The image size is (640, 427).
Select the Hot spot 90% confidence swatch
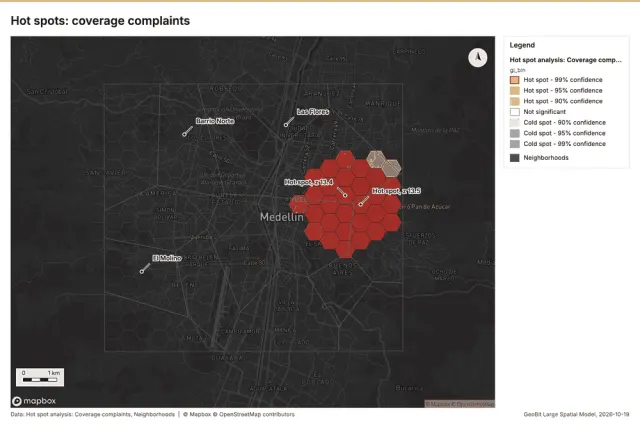pos(515,101)
